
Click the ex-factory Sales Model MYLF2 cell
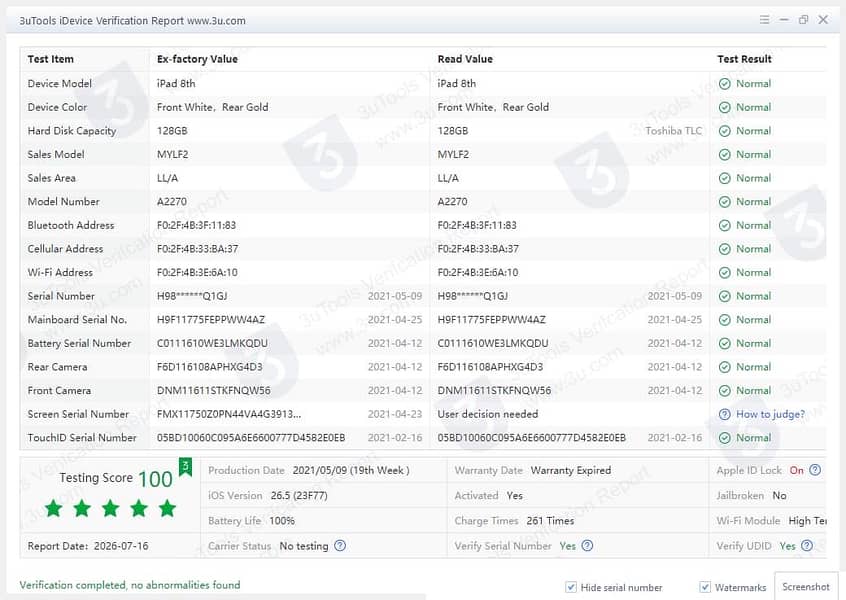pyautogui.click(x=173, y=155)
